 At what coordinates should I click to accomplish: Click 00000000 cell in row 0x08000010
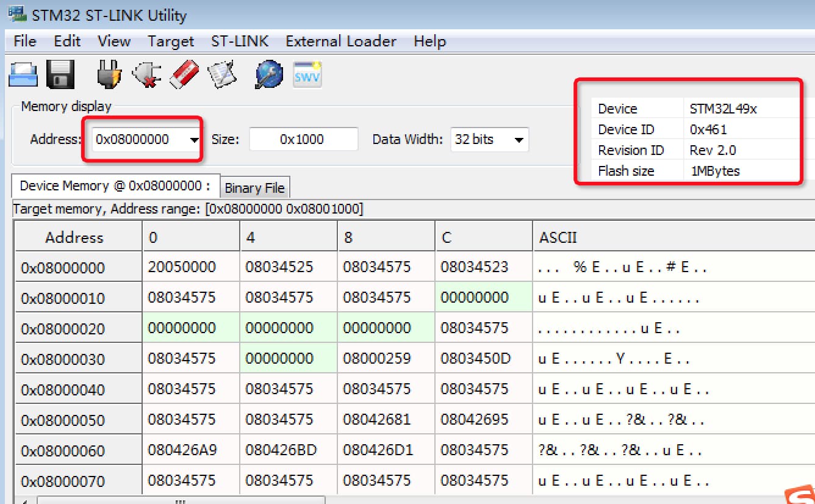(483, 297)
